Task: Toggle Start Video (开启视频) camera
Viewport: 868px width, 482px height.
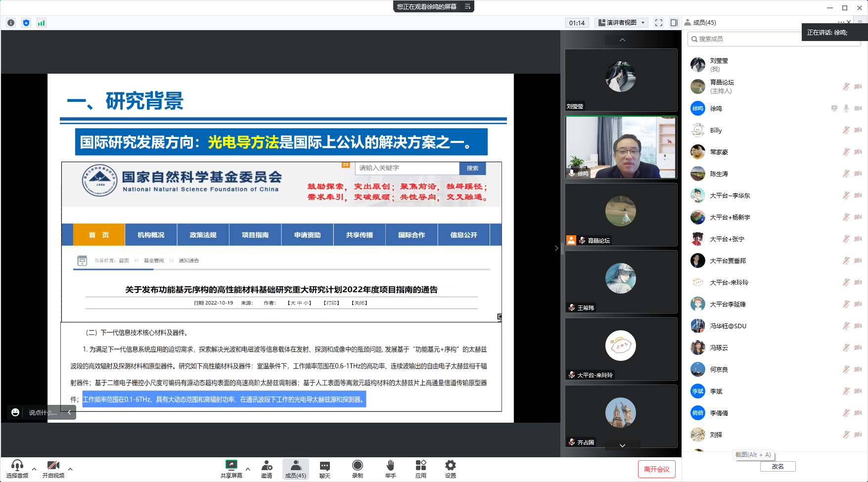Action: [53, 468]
